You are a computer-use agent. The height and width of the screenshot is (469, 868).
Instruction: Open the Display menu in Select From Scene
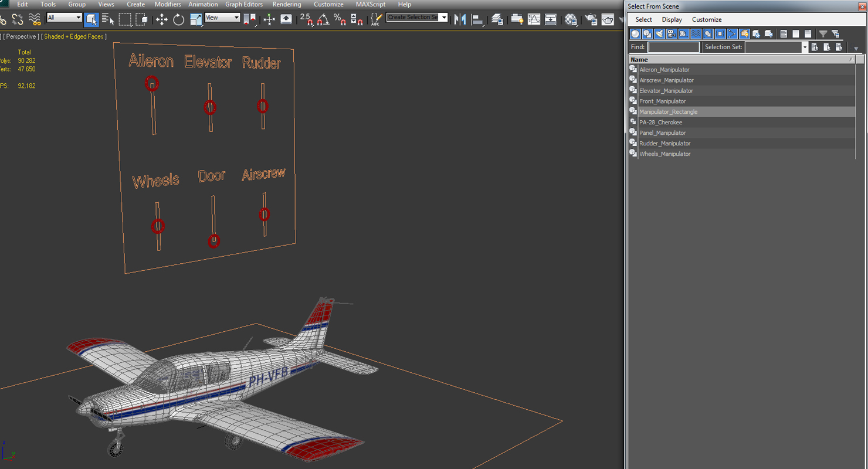(672, 19)
